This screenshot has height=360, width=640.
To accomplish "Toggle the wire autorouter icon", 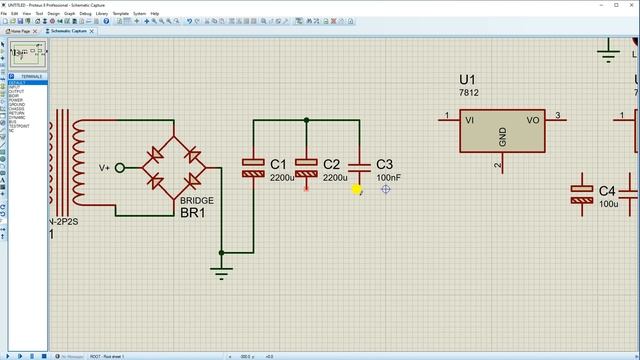I will tap(299, 21).
